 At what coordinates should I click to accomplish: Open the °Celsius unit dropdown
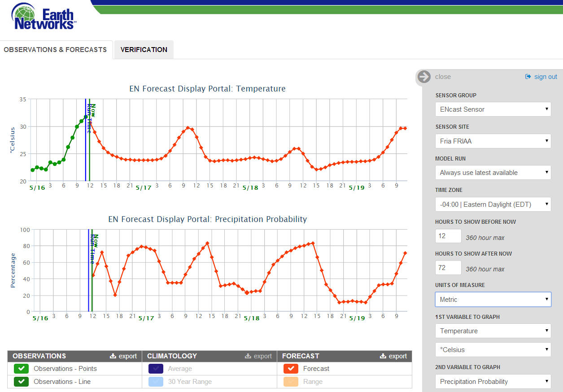(493, 349)
